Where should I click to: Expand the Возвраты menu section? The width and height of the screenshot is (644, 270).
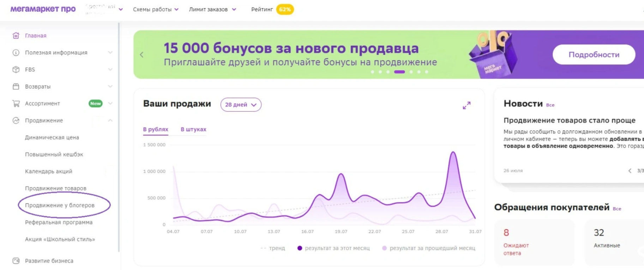point(110,86)
